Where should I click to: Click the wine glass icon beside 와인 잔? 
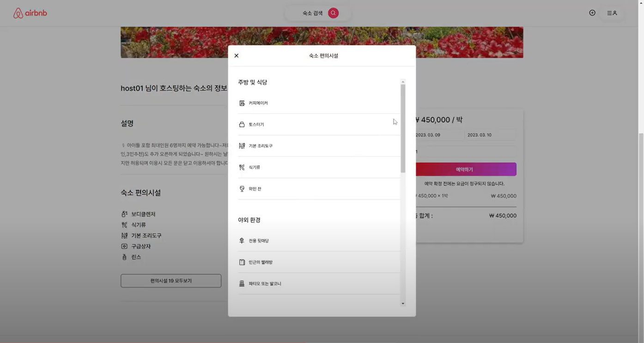click(x=242, y=188)
